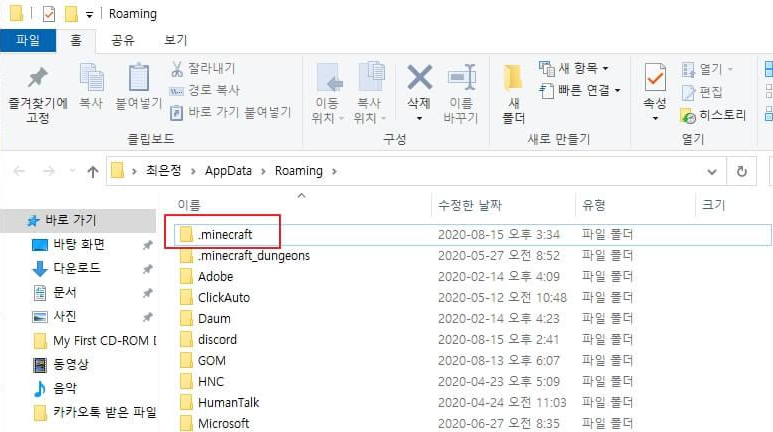Open My First CD-ROM in sidebar
773x432 pixels.
click(94, 340)
